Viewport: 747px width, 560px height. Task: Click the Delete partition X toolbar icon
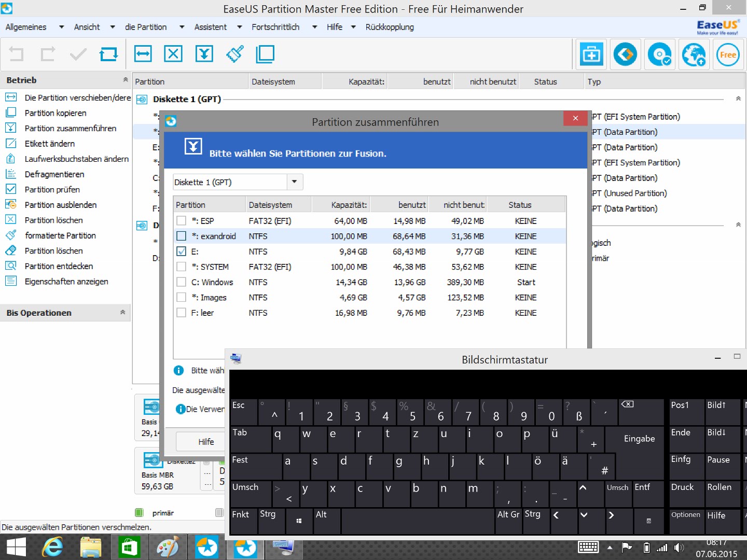tap(173, 53)
